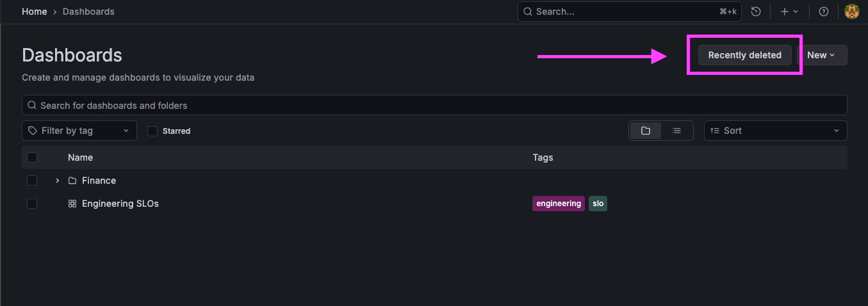Click the Finance folder icon
Image resolution: width=868 pixels, height=306 pixels.
click(x=72, y=181)
